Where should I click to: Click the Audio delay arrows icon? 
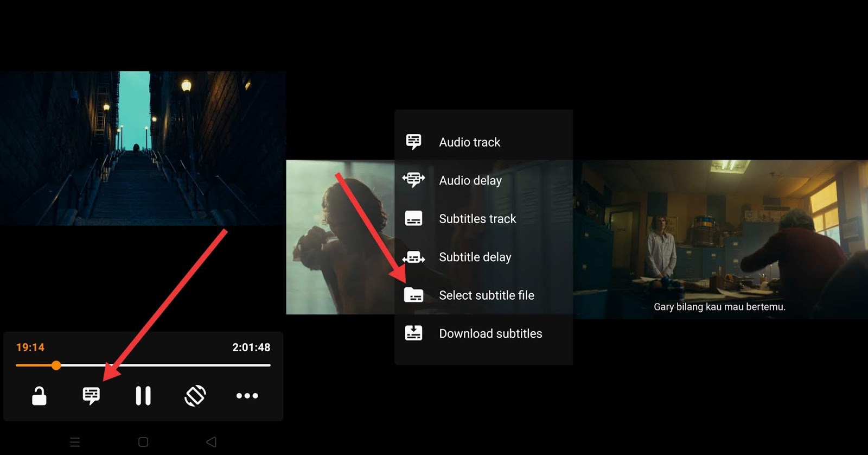[414, 180]
